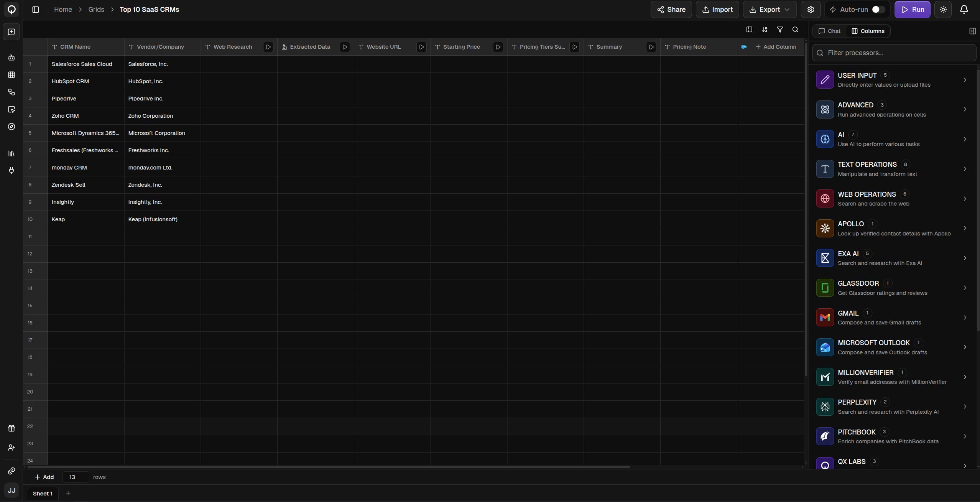Run the Extracted Data column
Screen dimensions: 980x502
[345, 47]
